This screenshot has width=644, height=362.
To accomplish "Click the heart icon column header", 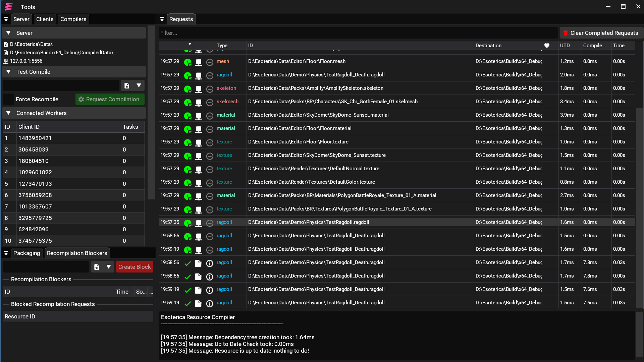I will [x=547, y=46].
